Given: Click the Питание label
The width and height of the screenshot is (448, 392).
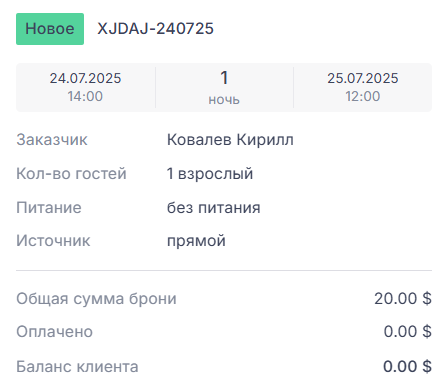Looking at the screenshot, I should click(49, 208).
